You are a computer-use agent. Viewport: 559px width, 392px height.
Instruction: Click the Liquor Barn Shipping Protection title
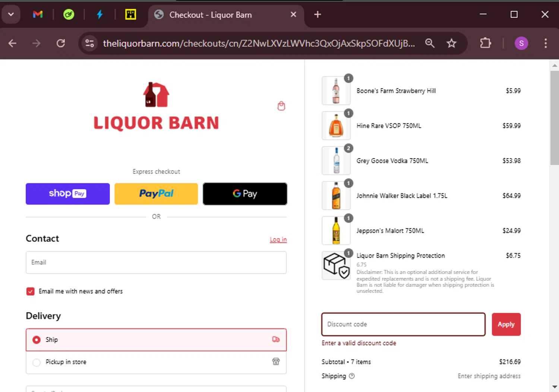401,256
